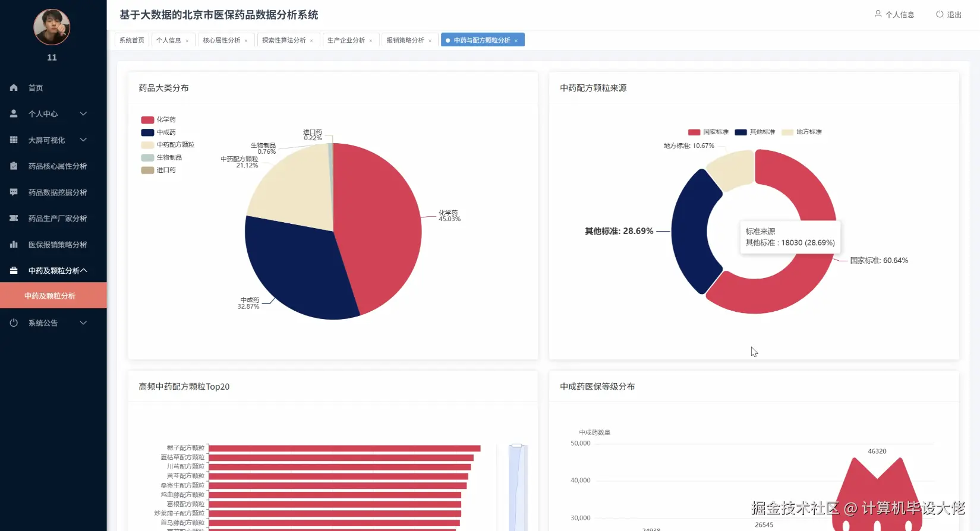The image size is (980, 531).
Task: Switch to the 系统首页 tab
Action: pos(132,40)
